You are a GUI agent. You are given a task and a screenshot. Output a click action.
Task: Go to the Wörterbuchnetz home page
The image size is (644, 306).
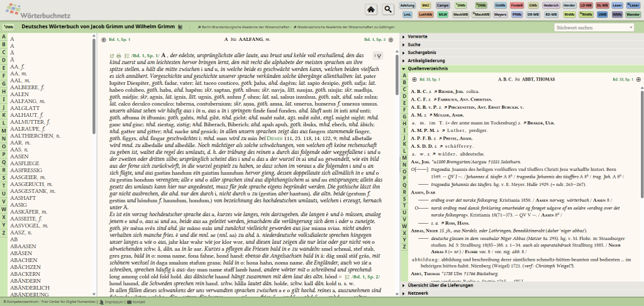372,9
